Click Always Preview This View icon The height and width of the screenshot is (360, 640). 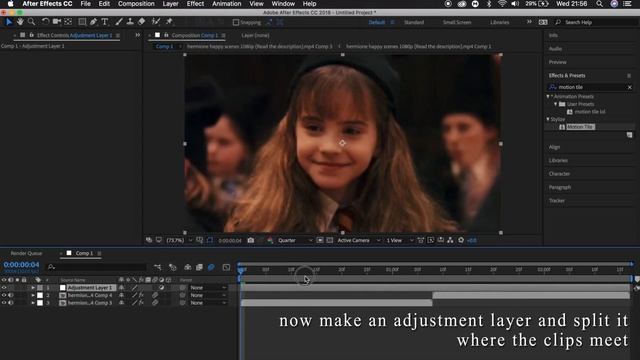149,240
